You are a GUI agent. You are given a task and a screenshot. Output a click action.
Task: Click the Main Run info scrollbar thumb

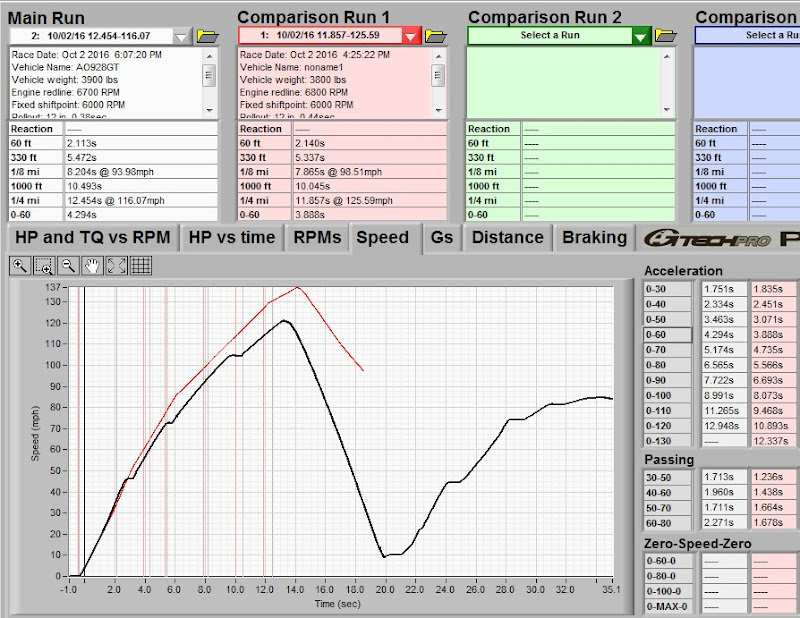point(209,76)
